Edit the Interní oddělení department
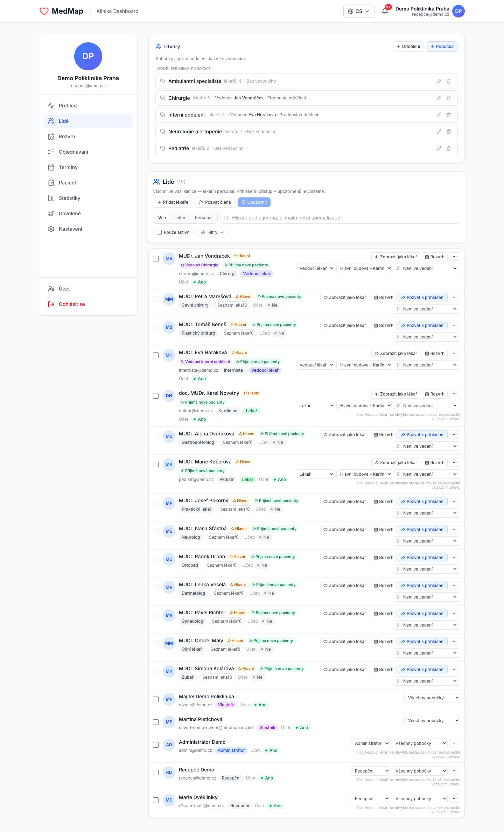Image resolution: width=504 pixels, height=832 pixels. [x=439, y=115]
